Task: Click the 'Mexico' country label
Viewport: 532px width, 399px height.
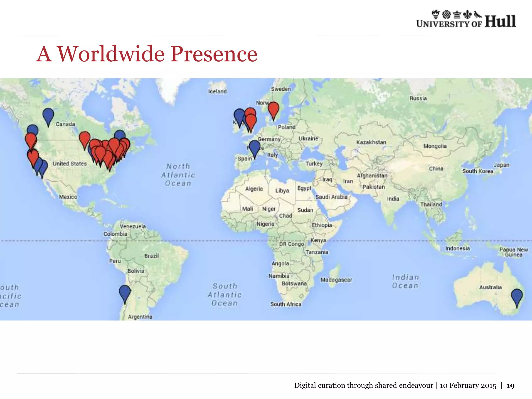Action: point(68,197)
